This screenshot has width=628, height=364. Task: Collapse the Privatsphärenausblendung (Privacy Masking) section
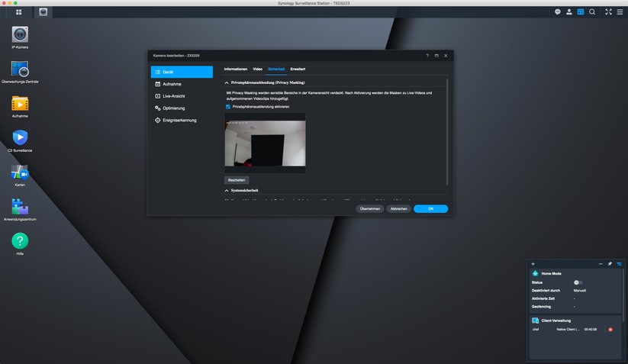[x=227, y=82]
